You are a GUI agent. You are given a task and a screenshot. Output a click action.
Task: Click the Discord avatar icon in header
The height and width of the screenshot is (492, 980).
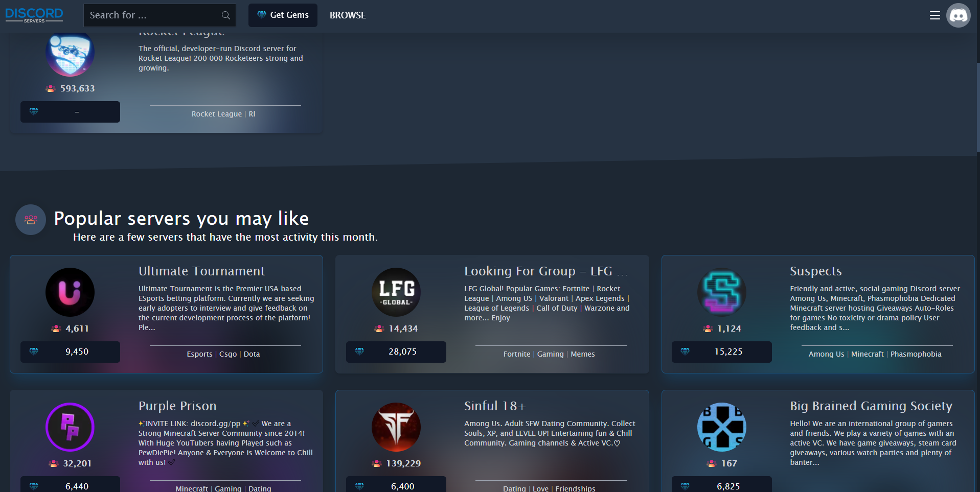pyautogui.click(x=958, y=15)
